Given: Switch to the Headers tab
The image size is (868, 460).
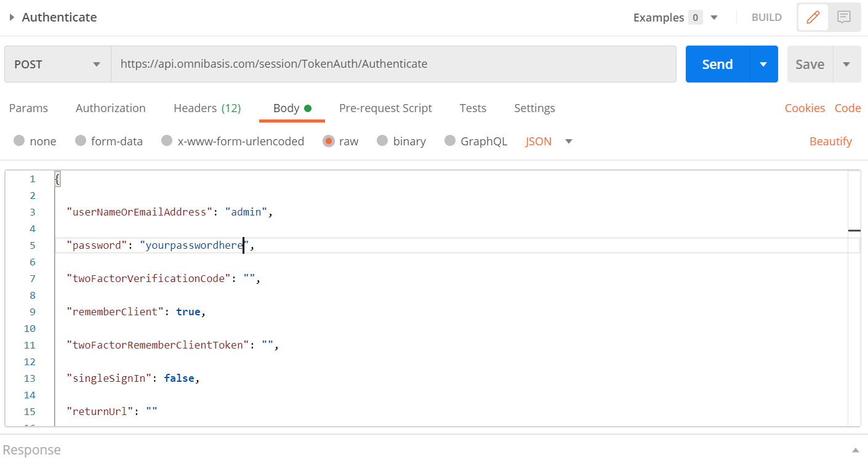Looking at the screenshot, I should [207, 108].
